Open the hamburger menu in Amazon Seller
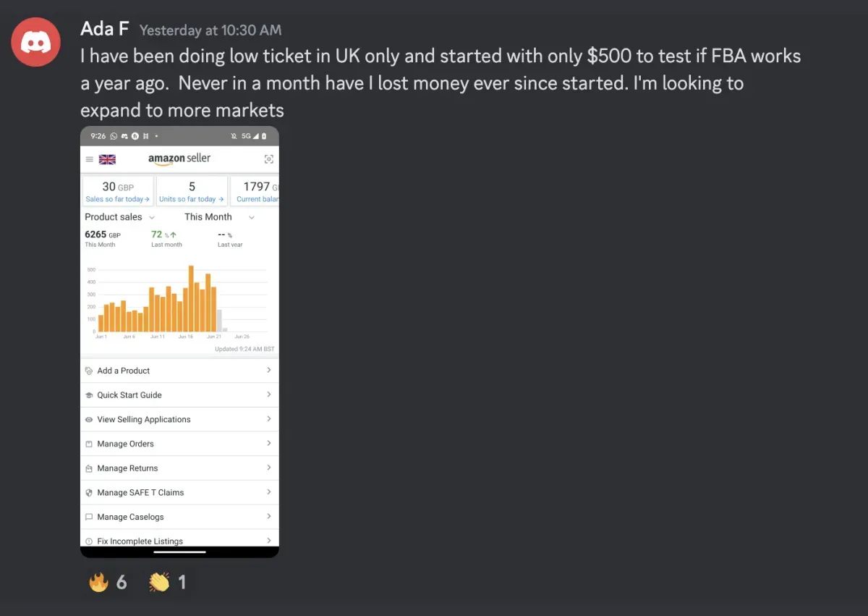Image resolution: width=868 pixels, height=616 pixels. pos(90,159)
